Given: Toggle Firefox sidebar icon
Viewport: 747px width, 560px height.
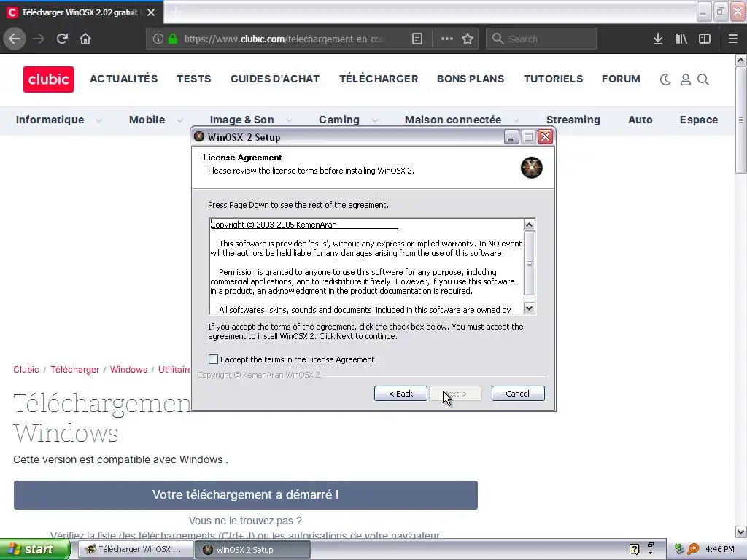Looking at the screenshot, I should (705, 39).
